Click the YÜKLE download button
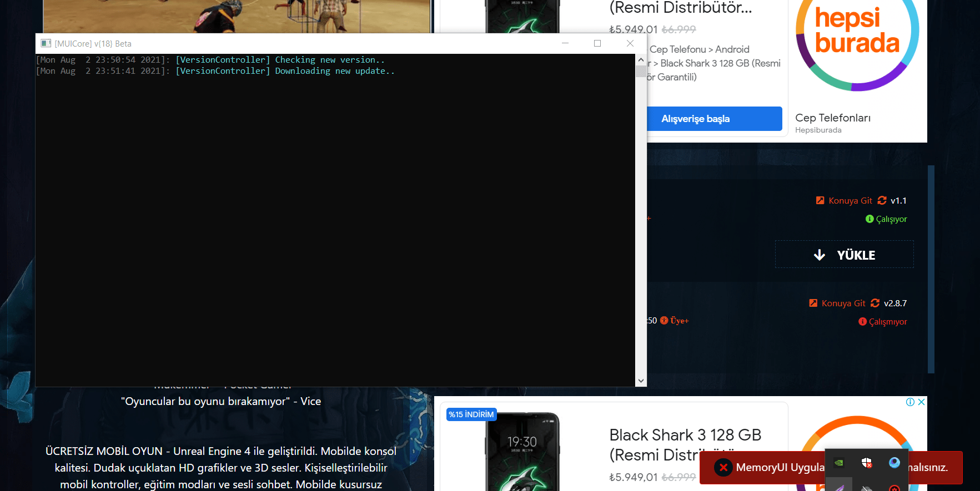The width and height of the screenshot is (980, 491). click(x=844, y=255)
